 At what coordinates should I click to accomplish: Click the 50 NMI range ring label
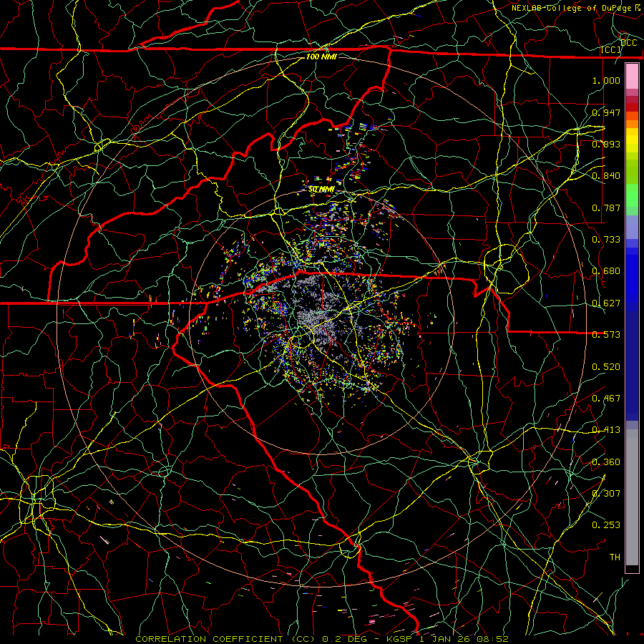[321, 189]
